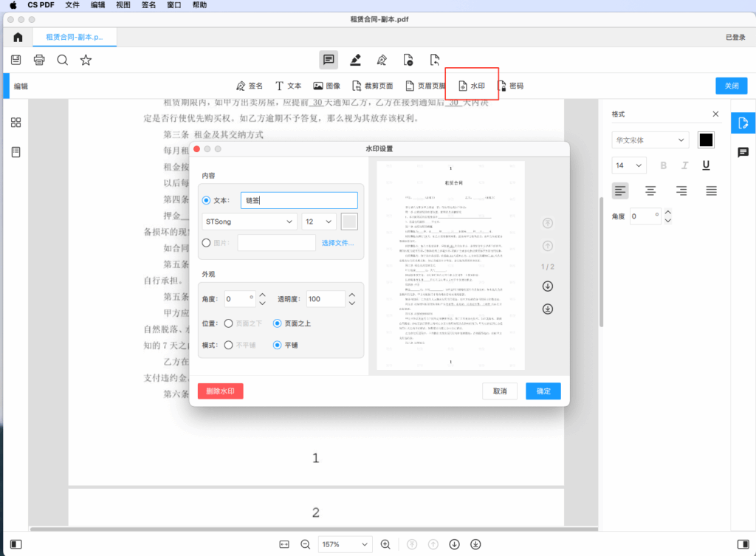Go to next page in watermark preview
This screenshot has height=556, width=756.
coord(548,286)
